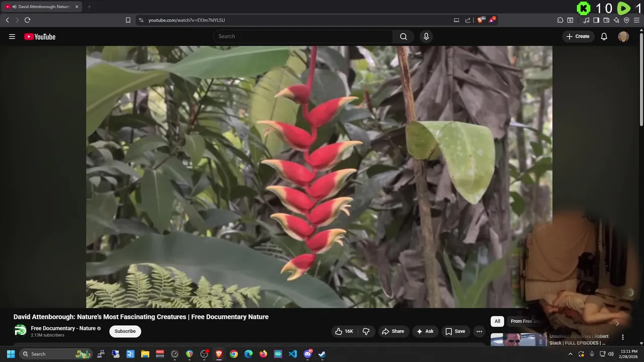Open the YouTube account avatar menu
Image resolution: width=644 pixels, height=362 pixels.
tap(623, 36)
